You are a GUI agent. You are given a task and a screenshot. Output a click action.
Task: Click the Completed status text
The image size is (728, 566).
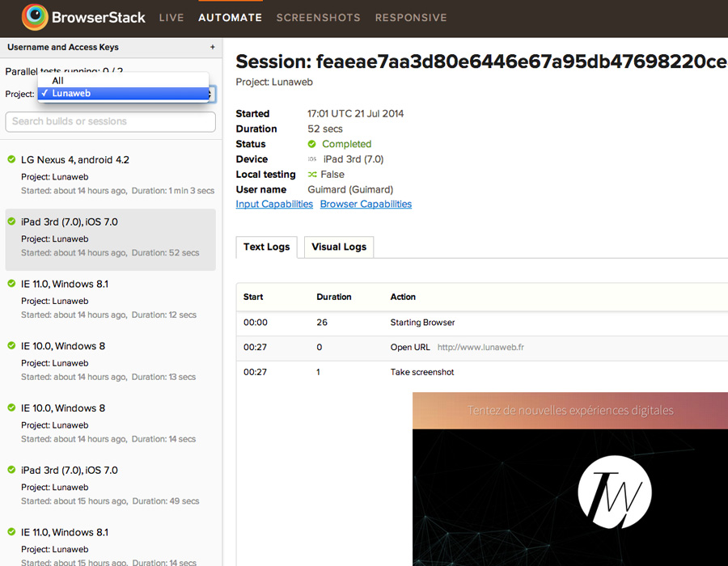347,144
